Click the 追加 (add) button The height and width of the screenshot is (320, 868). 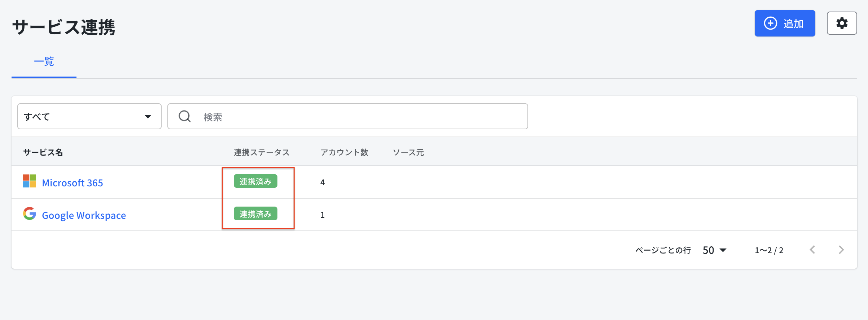point(785,23)
